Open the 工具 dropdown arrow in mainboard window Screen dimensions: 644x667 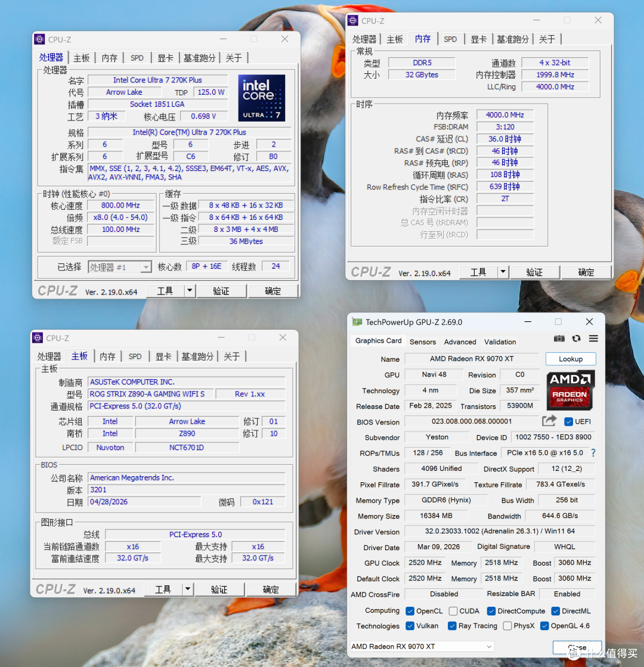(x=188, y=590)
